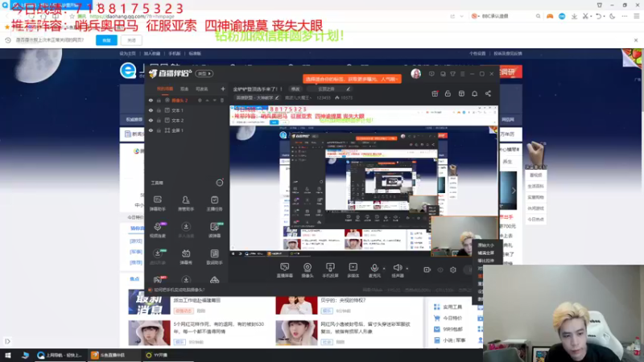Choose 铺满全屏 in the context menu
Screen dimensions: 644x362
(x=486, y=253)
